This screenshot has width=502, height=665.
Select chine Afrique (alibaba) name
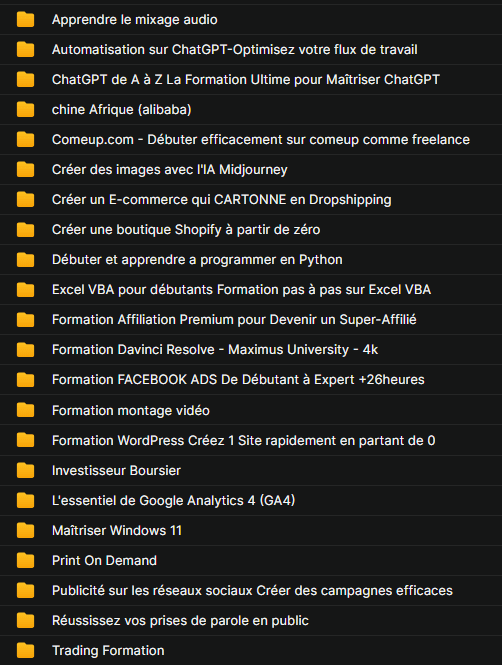point(122,109)
